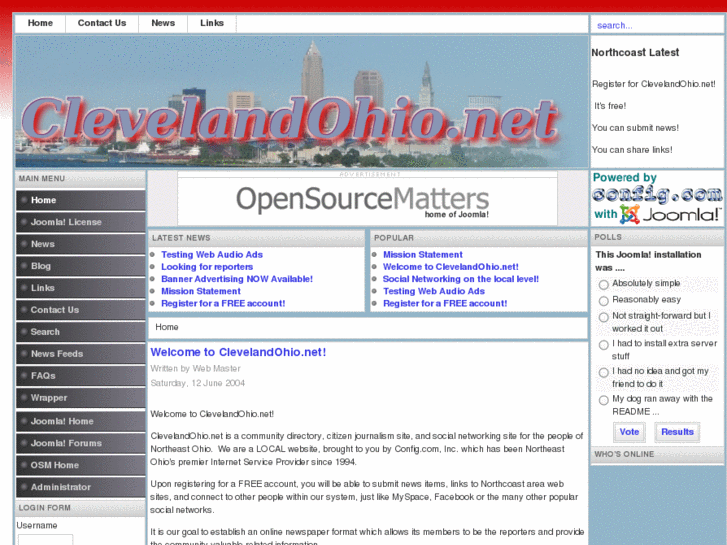Select I had no idea poll option

pyautogui.click(x=604, y=372)
